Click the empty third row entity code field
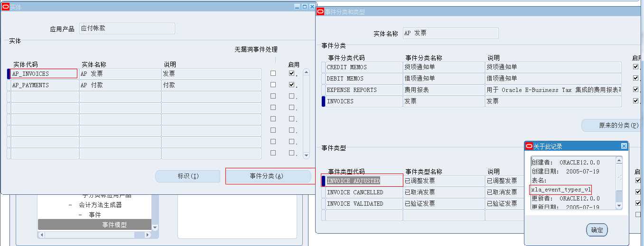 (x=45, y=96)
